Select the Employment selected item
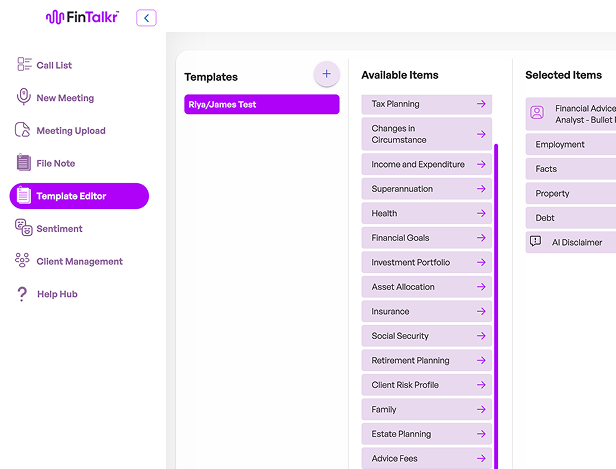616x469 pixels. [x=570, y=145]
